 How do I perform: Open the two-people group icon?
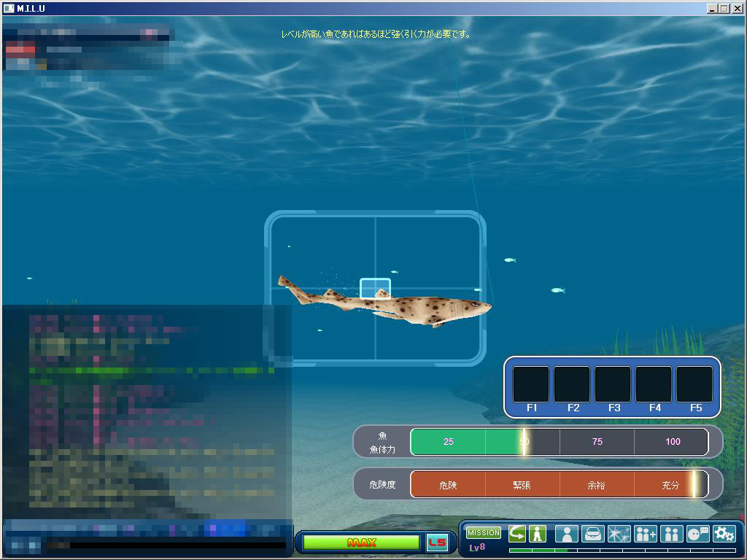(x=671, y=534)
